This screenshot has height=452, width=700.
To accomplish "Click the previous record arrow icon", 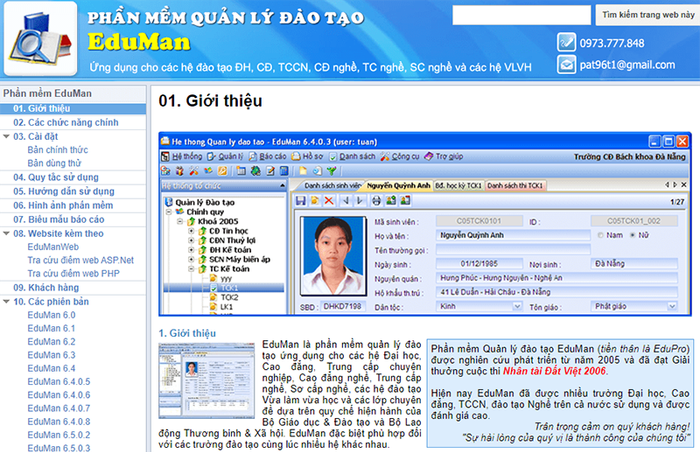I will 345,201.
